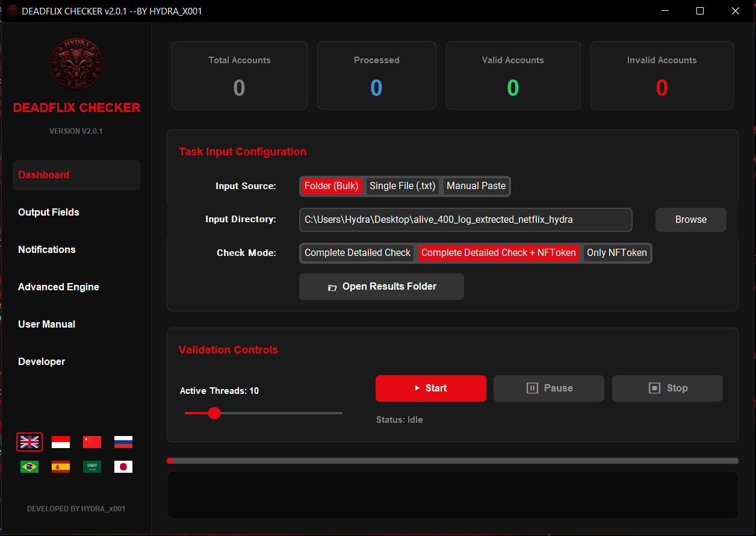Close the DEADFLIX CHECKER window
Screen dimensions: 756x536
pyautogui.click(x=736, y=11)
